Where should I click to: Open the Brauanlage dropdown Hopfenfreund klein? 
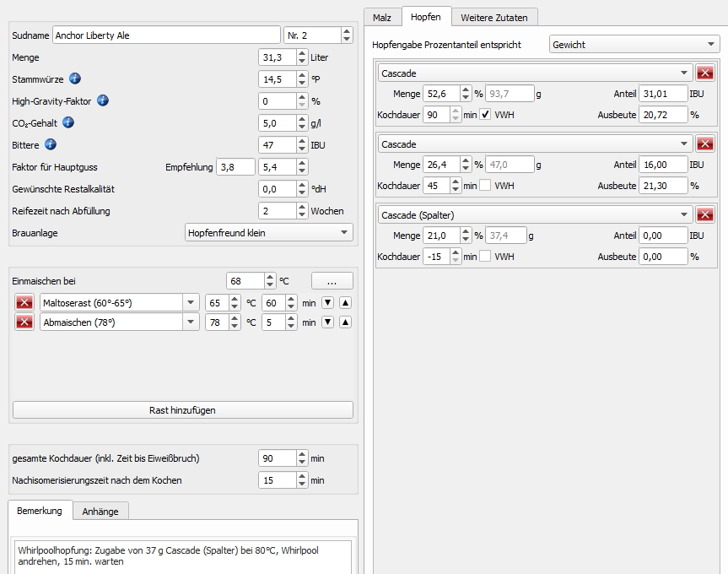268,233
